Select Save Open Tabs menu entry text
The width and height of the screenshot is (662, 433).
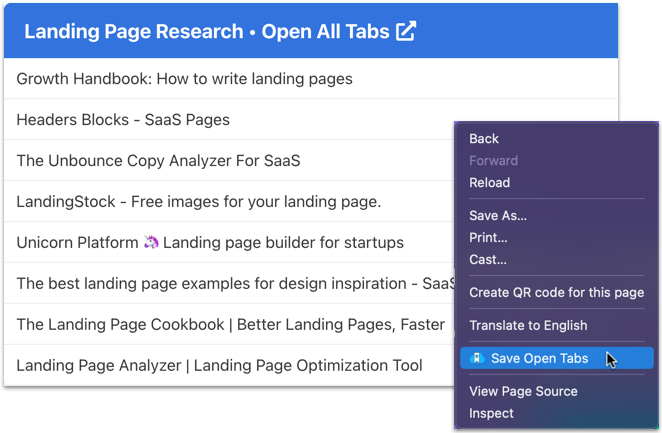pyautogui.click(x=539, y=358)
